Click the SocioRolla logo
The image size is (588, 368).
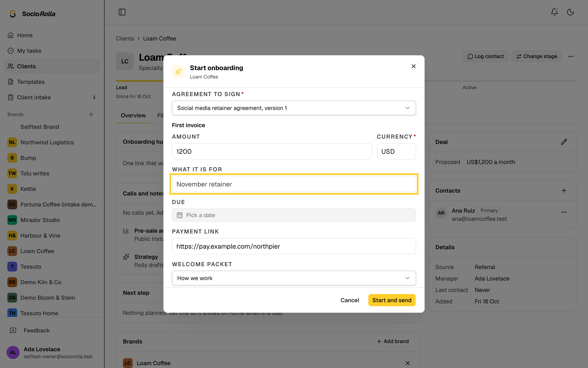[x=32, y=14]
